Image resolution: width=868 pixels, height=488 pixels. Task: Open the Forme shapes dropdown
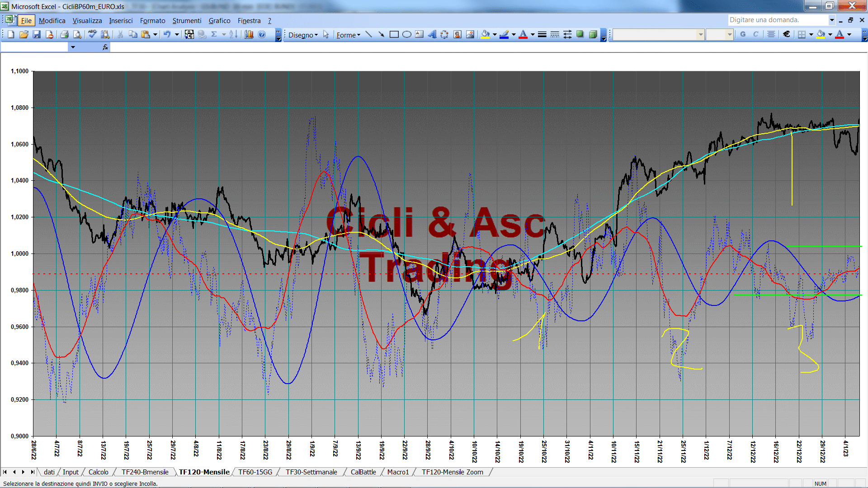[348, 35]
